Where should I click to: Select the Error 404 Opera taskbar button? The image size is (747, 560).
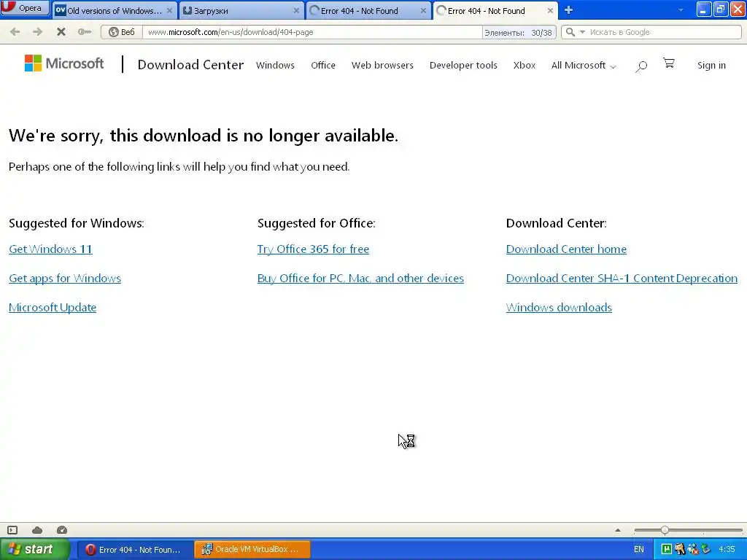click(134, 550)
